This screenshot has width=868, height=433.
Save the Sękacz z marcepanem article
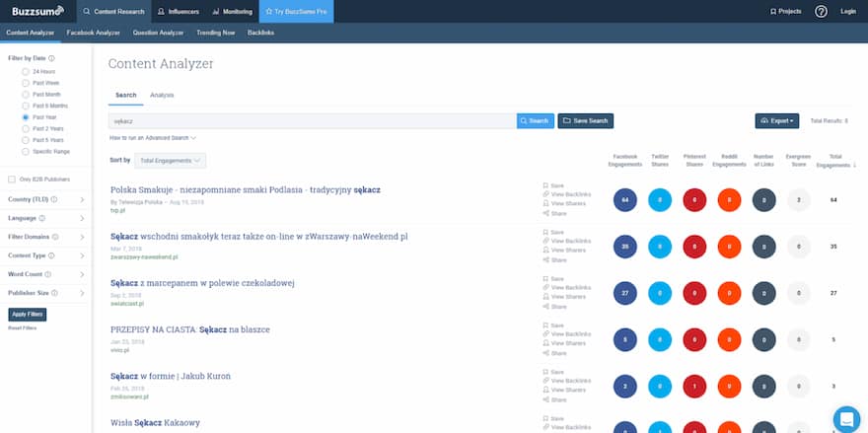[553, 278]
